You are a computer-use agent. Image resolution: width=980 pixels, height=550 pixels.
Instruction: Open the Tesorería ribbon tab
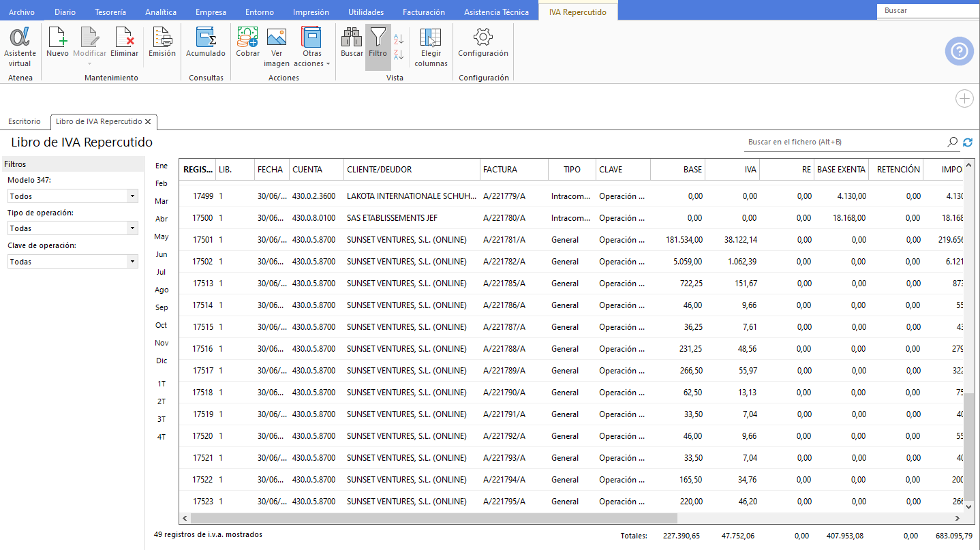(110, 12)
